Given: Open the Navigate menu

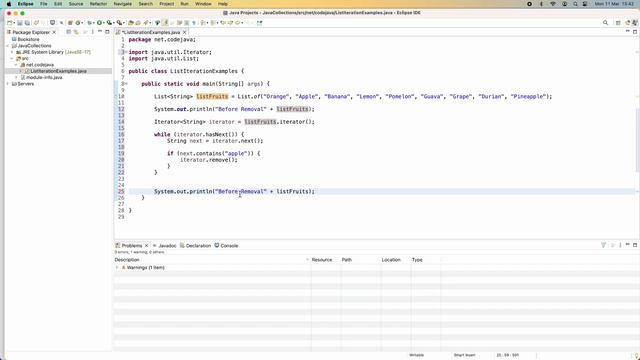Looking at the screenshot, I should 122,4.
